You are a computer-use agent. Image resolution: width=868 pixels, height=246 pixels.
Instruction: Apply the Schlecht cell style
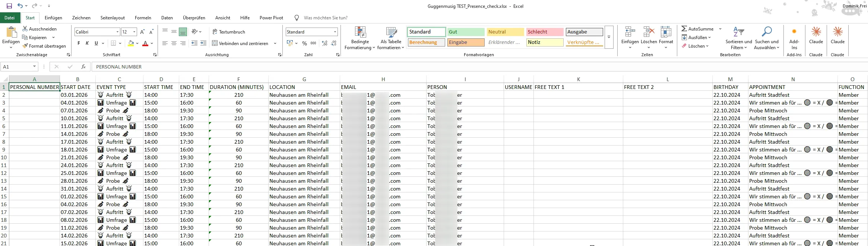[x=545, y=32]
